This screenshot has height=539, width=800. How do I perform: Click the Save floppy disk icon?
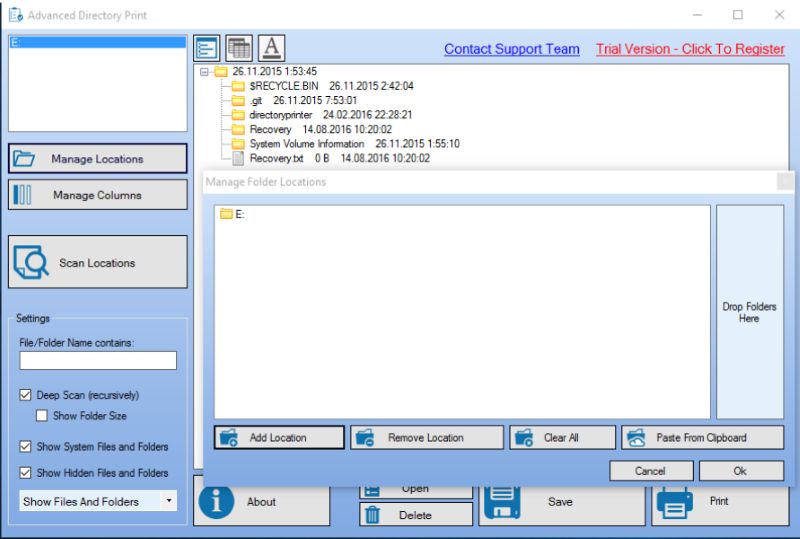click(x=503, y=501)
